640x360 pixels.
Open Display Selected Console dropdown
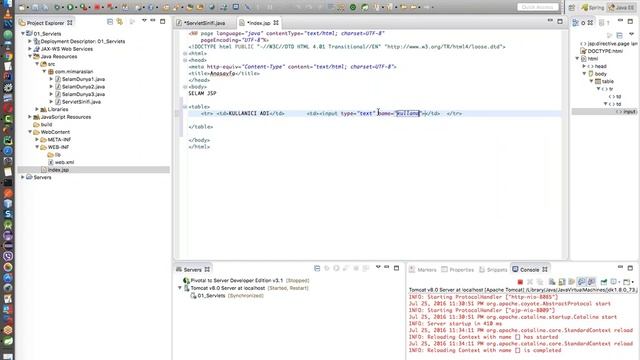(x=619, y=282)
